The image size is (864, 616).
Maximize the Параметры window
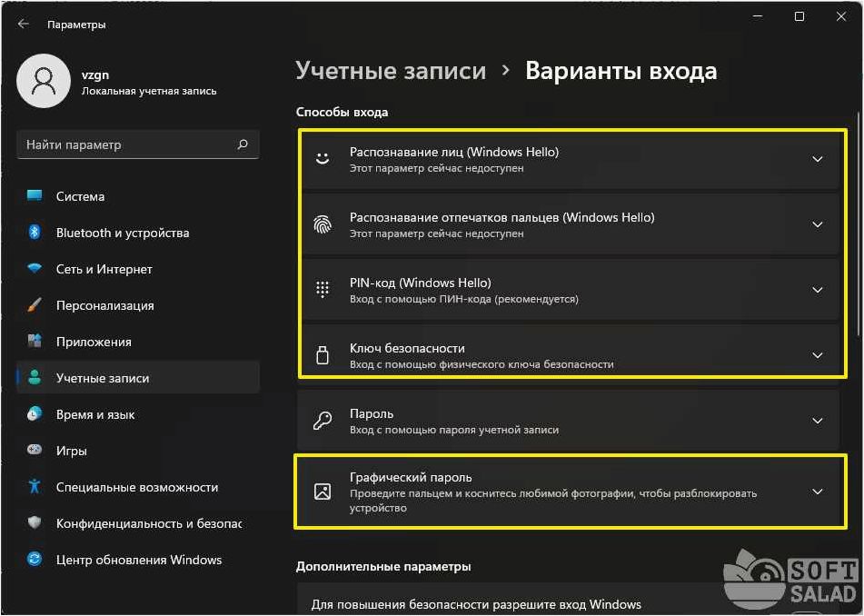799,16
